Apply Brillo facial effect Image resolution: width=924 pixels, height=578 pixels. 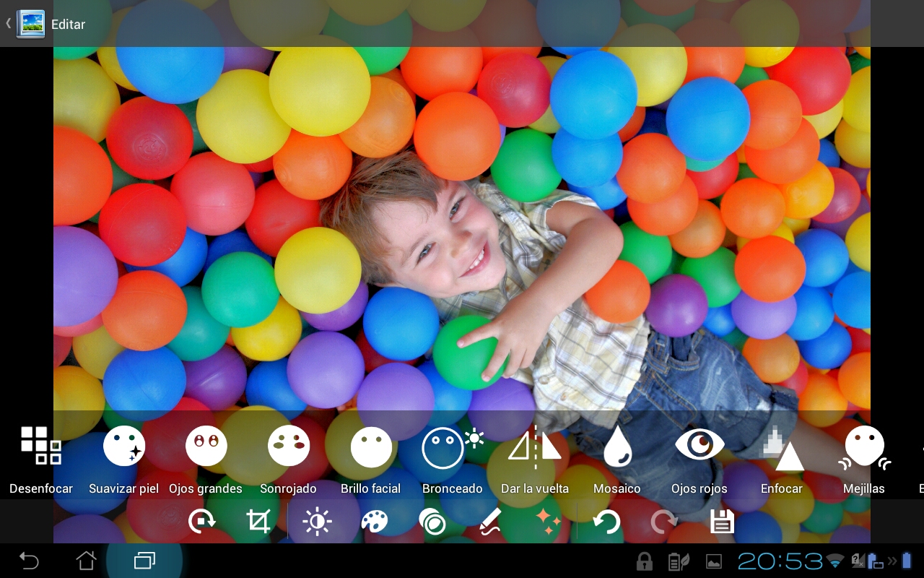point(371,446)
